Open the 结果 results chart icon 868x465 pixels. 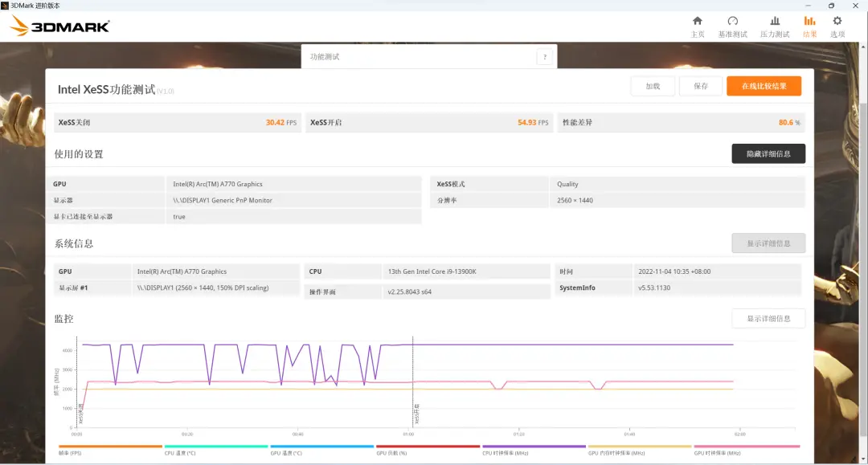[x=809, y=21]
